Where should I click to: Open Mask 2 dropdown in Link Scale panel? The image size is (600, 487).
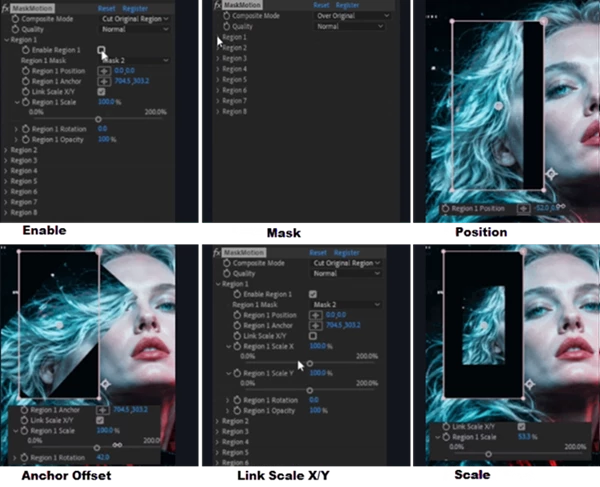(x=346, y=305)
